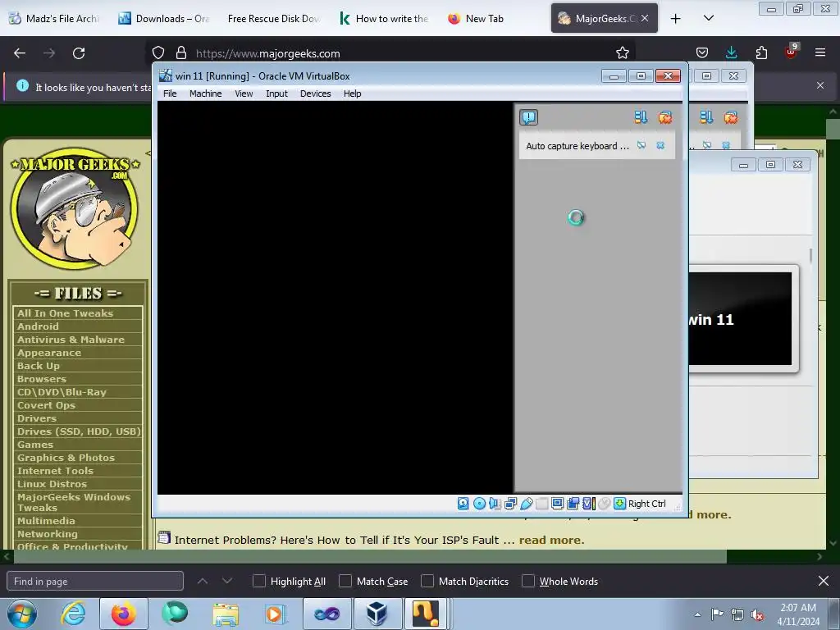Image resolution: width=840 pixels, height=630 pixels.
Task: Click the site security padlock icon
Action: pyautogui.click(x=181, y=53)
